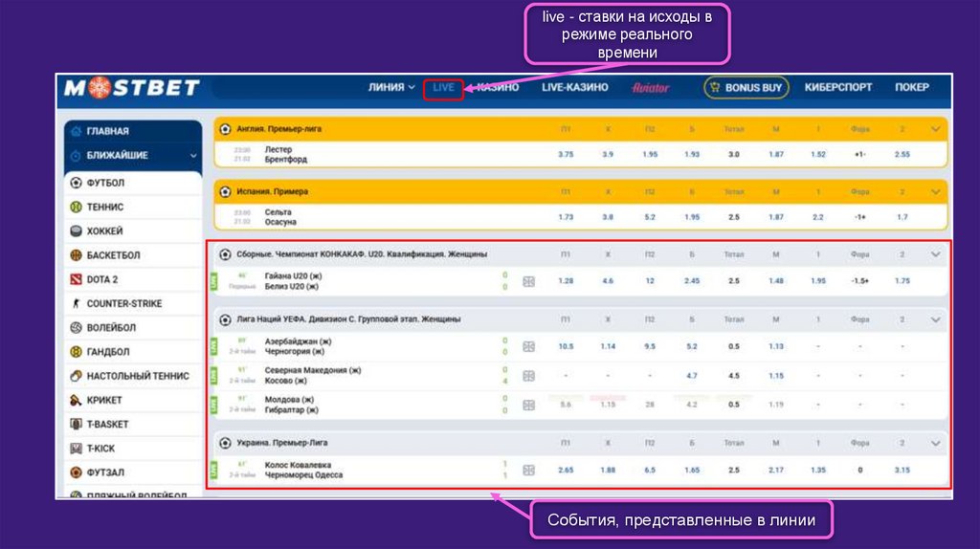The width and height of the screenshot is (980, 549).
Task: Open the Казино tab
Action: 498,87
